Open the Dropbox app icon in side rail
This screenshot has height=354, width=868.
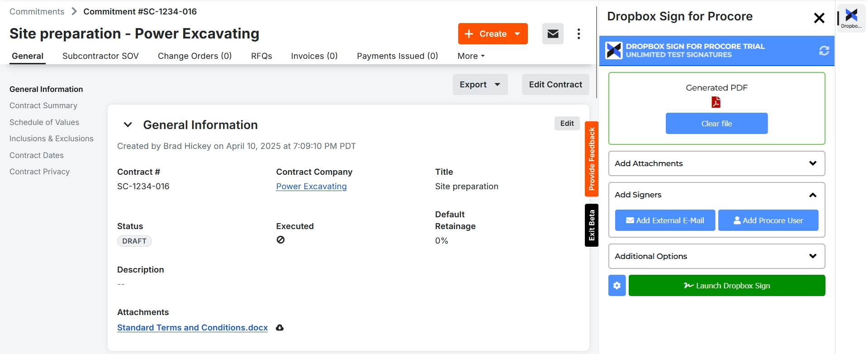coord(851,18)
